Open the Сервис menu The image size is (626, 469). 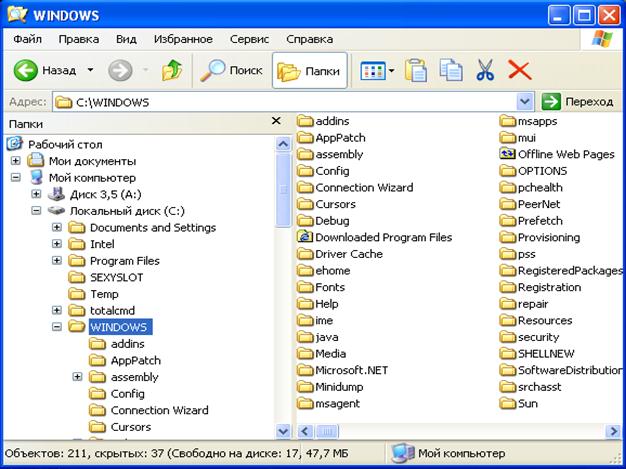pyautogui.click(x=250, y=39)
